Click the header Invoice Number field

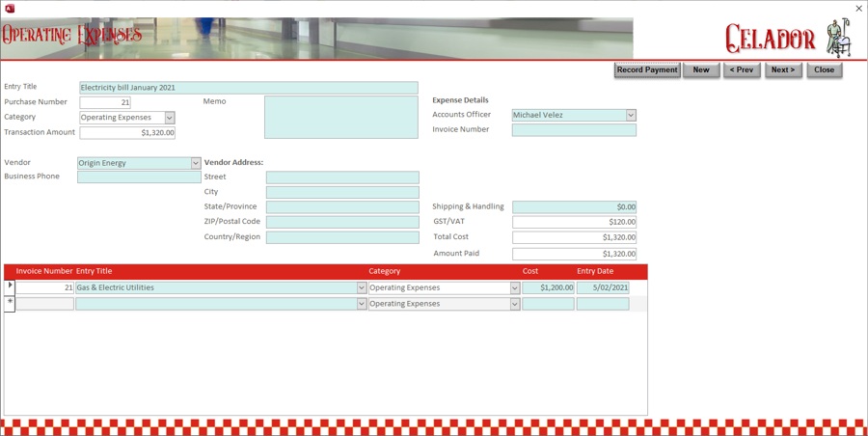click(574, 130)
